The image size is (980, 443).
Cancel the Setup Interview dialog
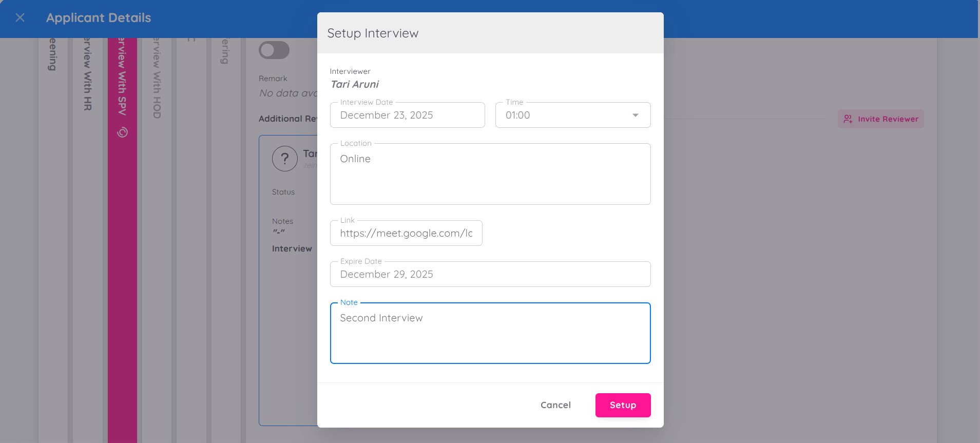coord(555,405)
